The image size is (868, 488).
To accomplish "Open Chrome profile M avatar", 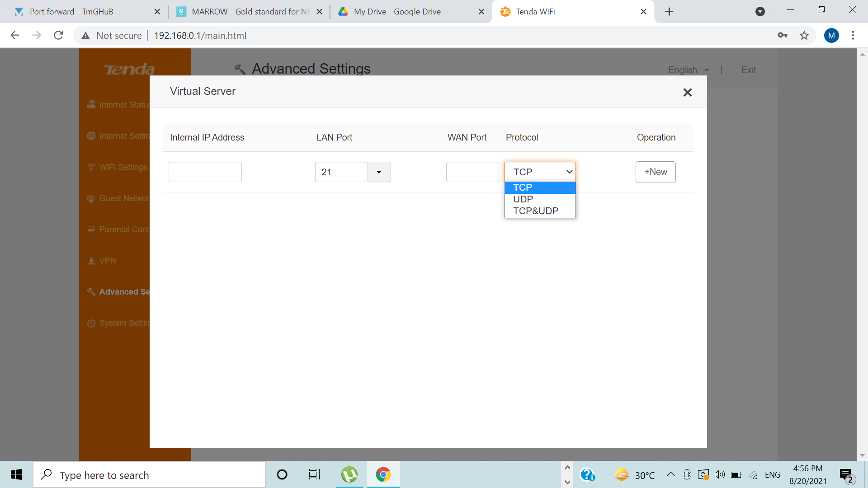I will [831, 35].
